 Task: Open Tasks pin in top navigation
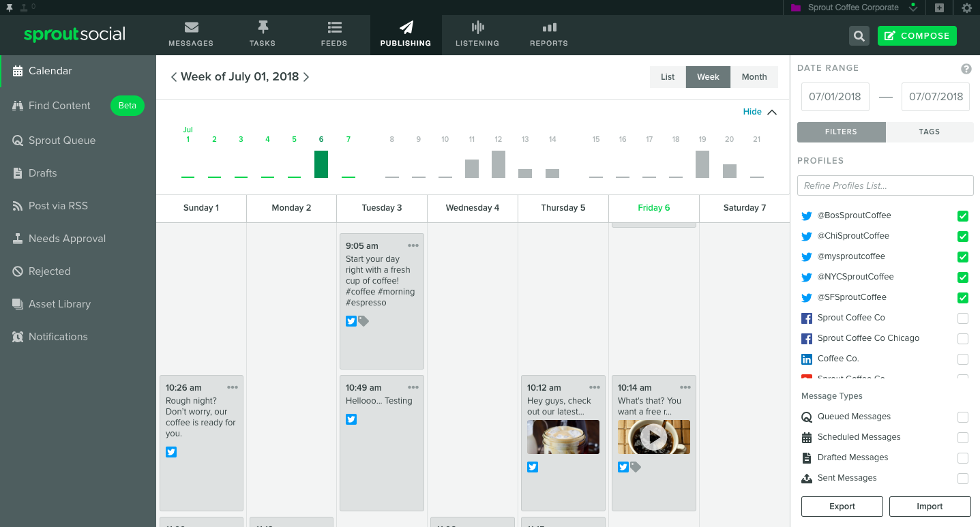pos(263,34)
